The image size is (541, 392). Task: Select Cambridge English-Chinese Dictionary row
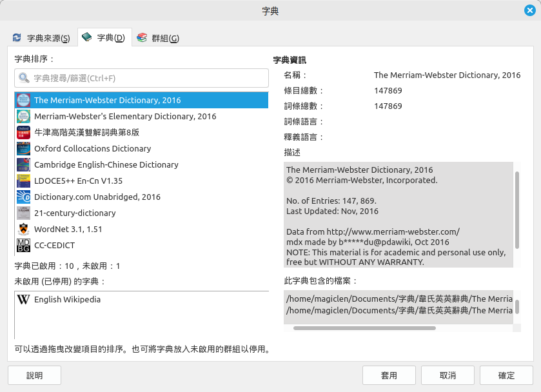[141, 164]
